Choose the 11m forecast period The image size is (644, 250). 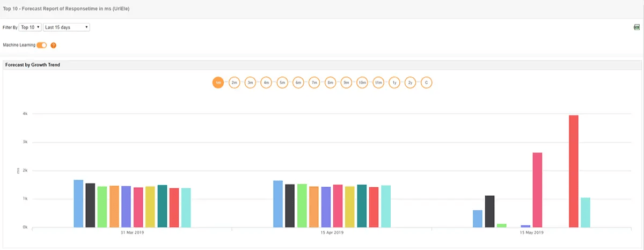[x=378, y=83]
